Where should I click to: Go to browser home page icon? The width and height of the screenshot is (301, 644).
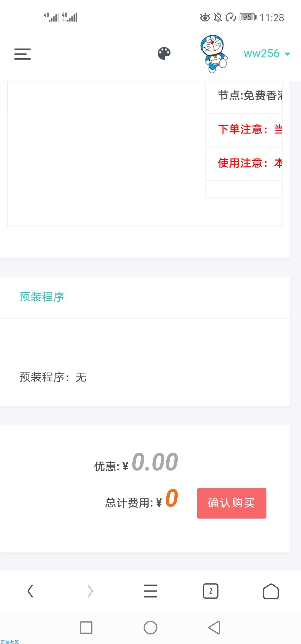pyautogui.click(x=271, y=591)
